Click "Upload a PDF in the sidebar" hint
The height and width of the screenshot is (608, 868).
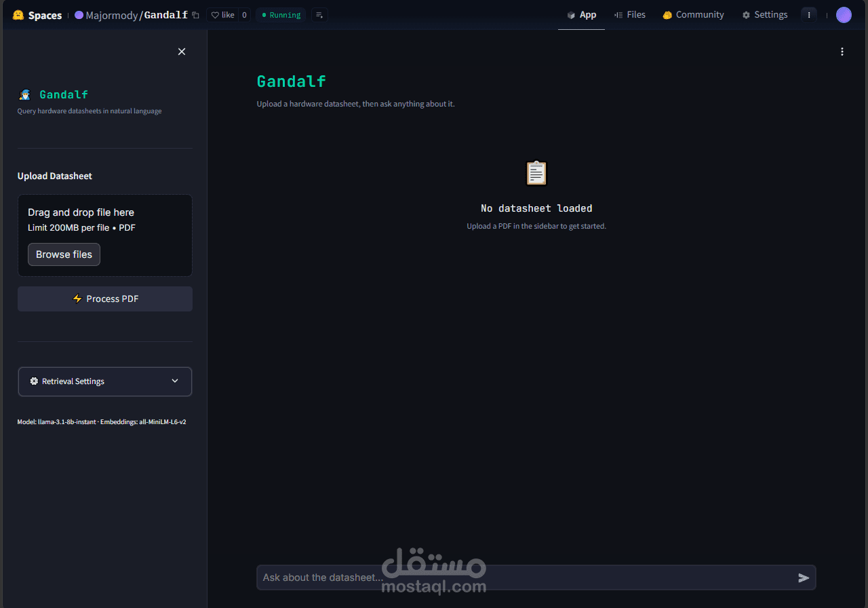536,226
